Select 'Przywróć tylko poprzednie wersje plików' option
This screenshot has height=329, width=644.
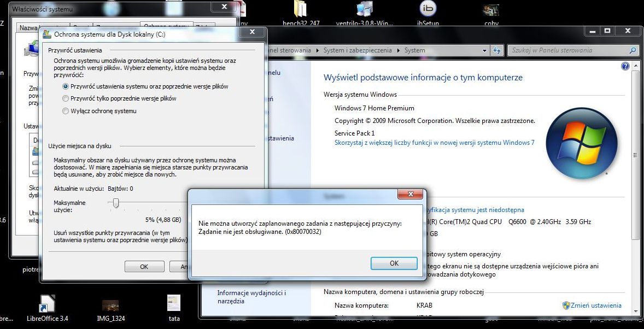point(65,98)
